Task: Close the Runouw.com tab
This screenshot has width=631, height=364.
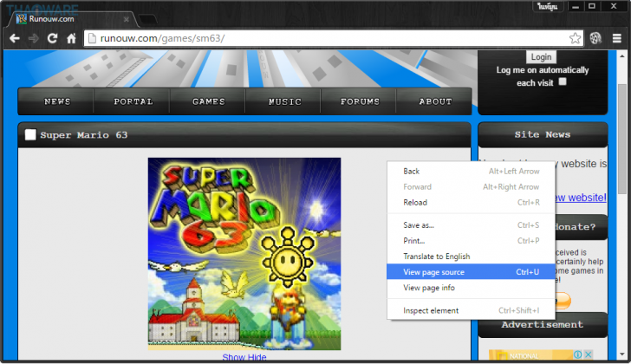Action: click(x=127, y=19)
